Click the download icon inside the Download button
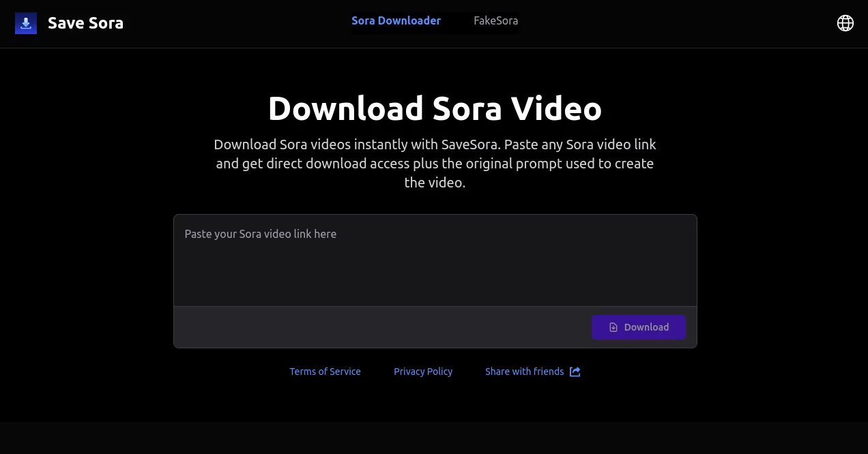 (x=613, y=327)
